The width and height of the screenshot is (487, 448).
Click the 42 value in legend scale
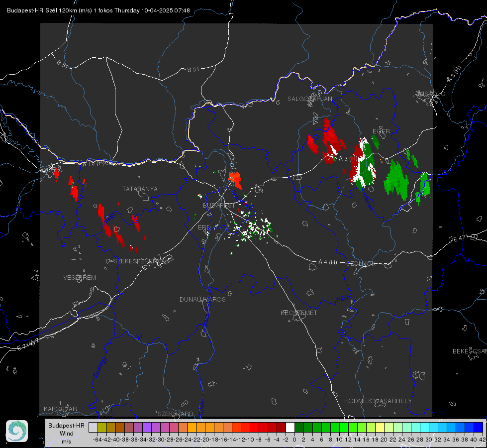(x=482, y=440)
